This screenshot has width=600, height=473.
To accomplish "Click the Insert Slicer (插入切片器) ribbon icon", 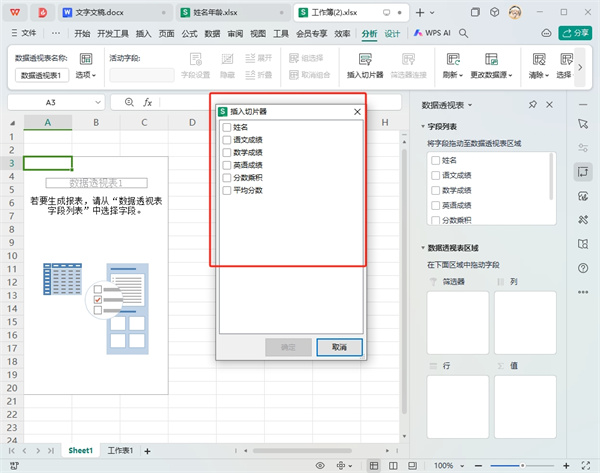I will coord(365,59).
